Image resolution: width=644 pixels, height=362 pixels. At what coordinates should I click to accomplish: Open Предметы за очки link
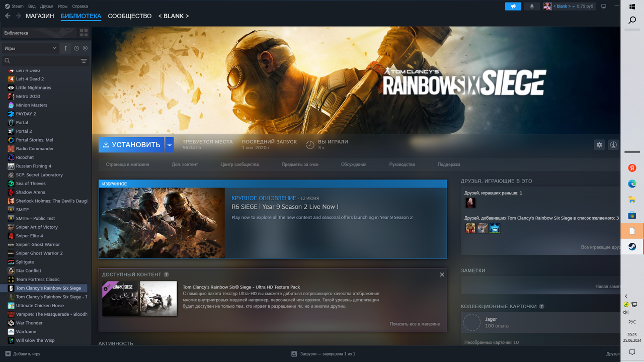click(x=300, y=164)
